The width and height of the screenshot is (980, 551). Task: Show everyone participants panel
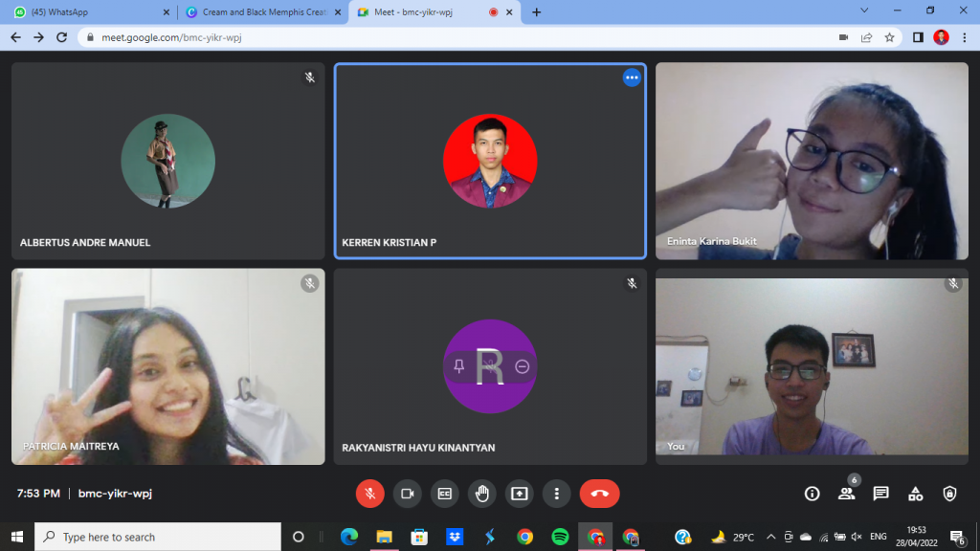tap(846, 494)
